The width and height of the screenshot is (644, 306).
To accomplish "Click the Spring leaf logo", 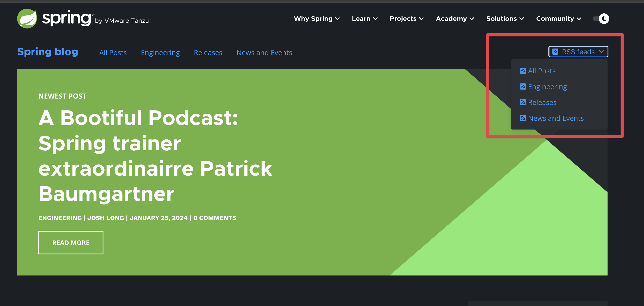I will tap(27, 18).
